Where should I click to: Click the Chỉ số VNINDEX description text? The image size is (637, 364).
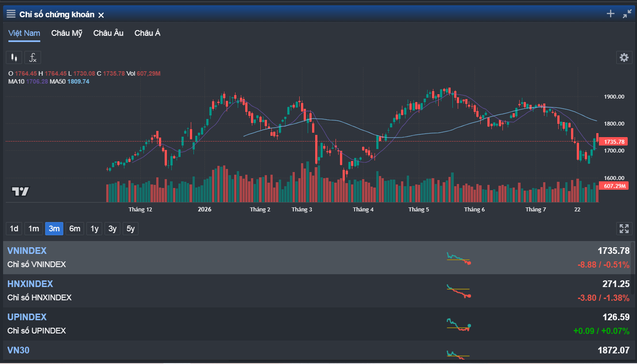(x=37, y=264)
